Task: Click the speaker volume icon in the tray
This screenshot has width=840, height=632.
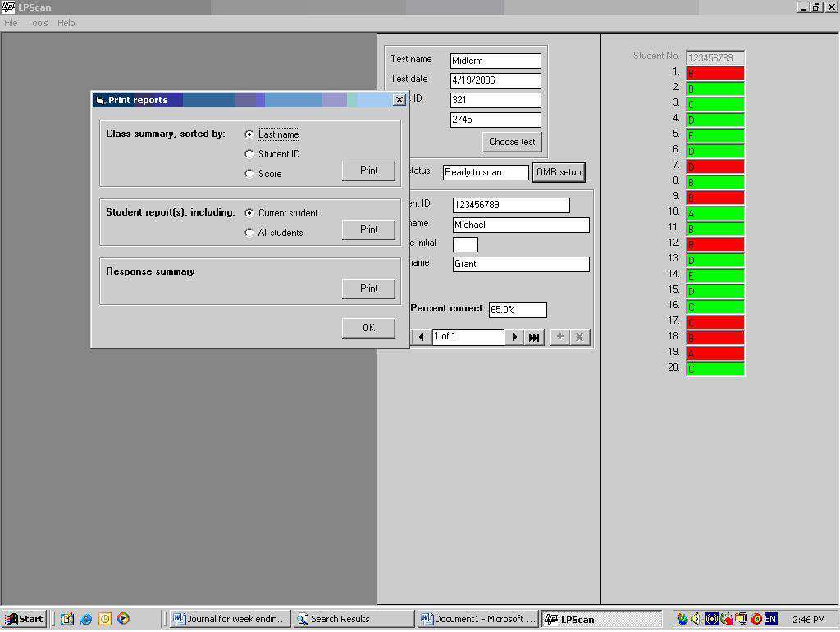Action: pos(696,619)
